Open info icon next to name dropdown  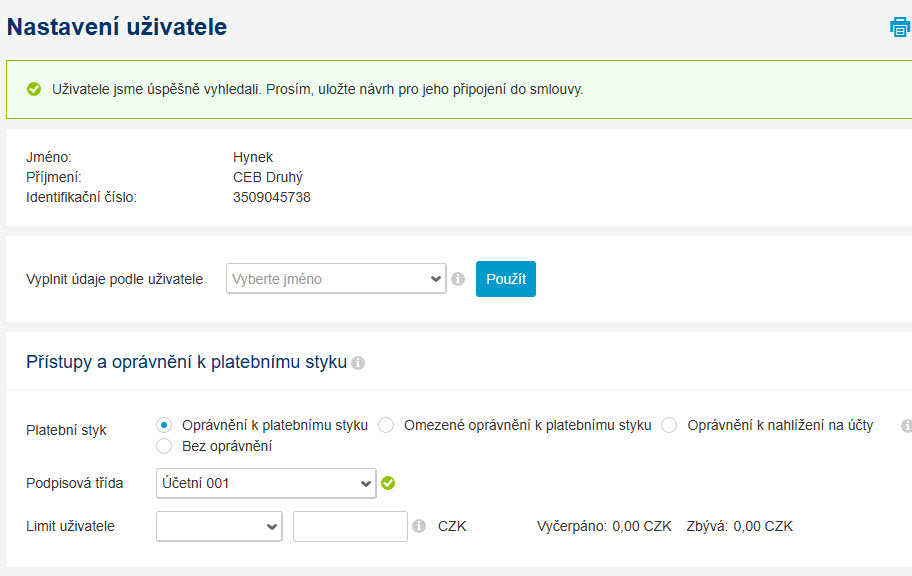pyautogui.click(x=458, y=279)
